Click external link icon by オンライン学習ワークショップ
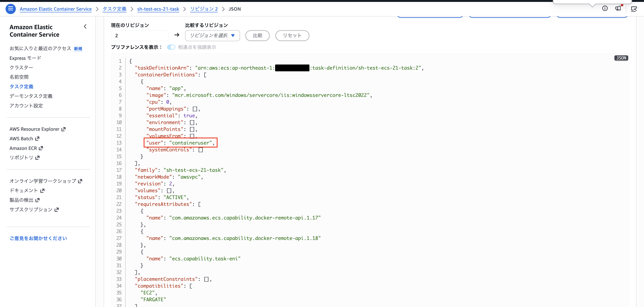 (x=80, y=181)
